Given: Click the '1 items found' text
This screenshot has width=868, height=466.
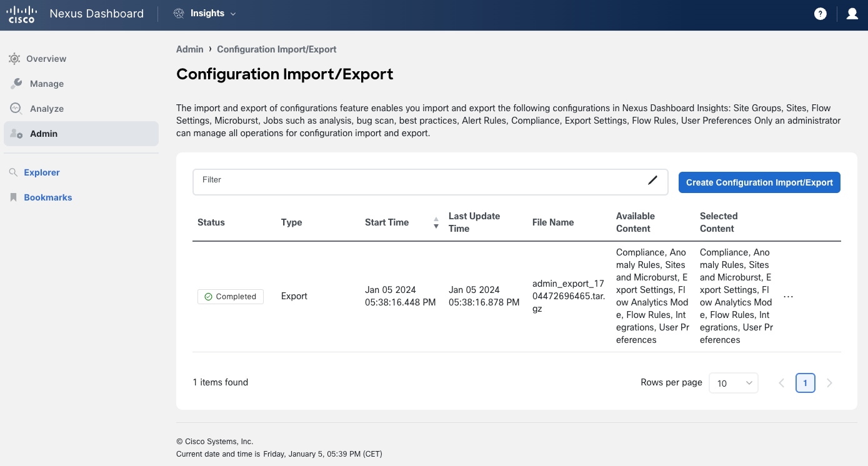Looking at the screenshot, I should click(221, 382).
